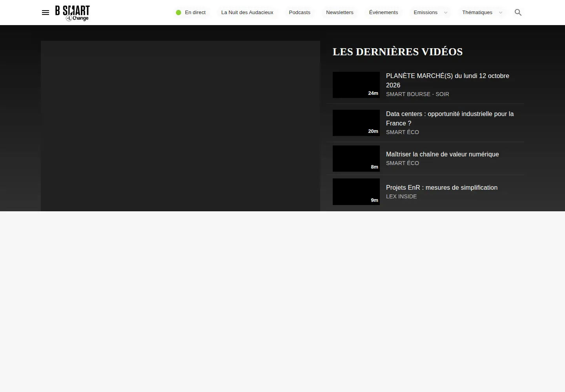
Task: Click the LES DERNIÈRES VIDÉOS heading
Action: [x=398, y=52]
